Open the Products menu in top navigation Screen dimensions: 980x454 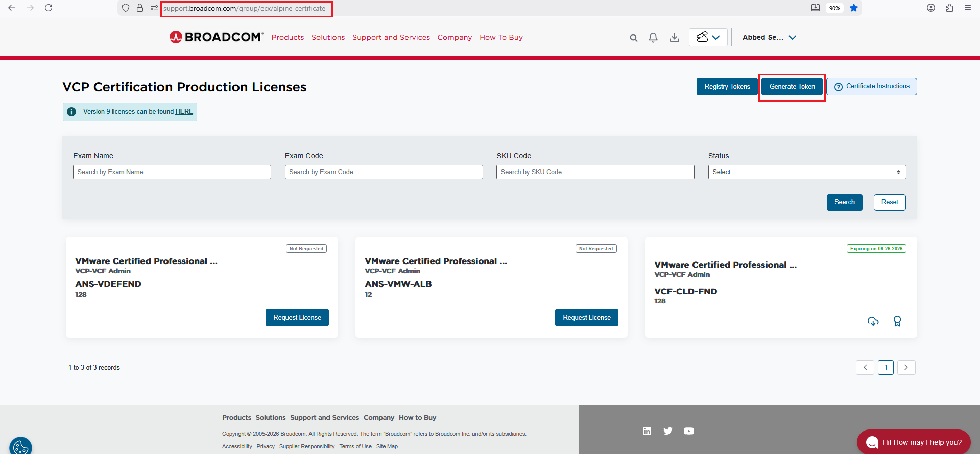click(288, 38)
